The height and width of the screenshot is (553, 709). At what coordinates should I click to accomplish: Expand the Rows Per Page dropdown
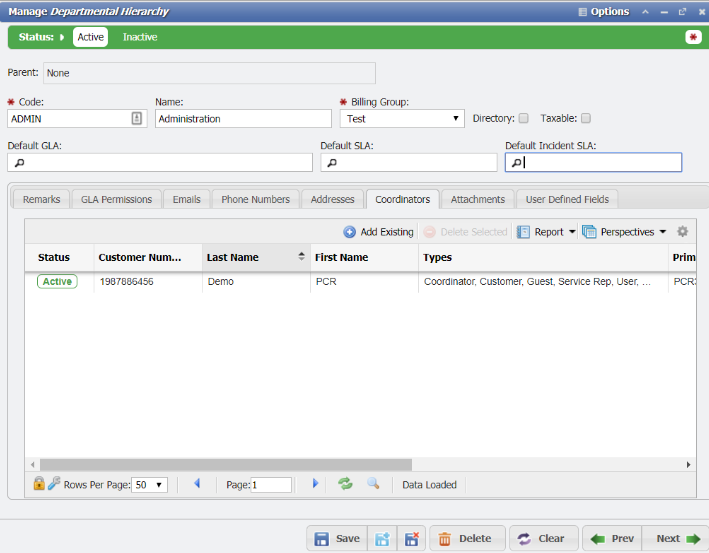click(x=150, y=485)
